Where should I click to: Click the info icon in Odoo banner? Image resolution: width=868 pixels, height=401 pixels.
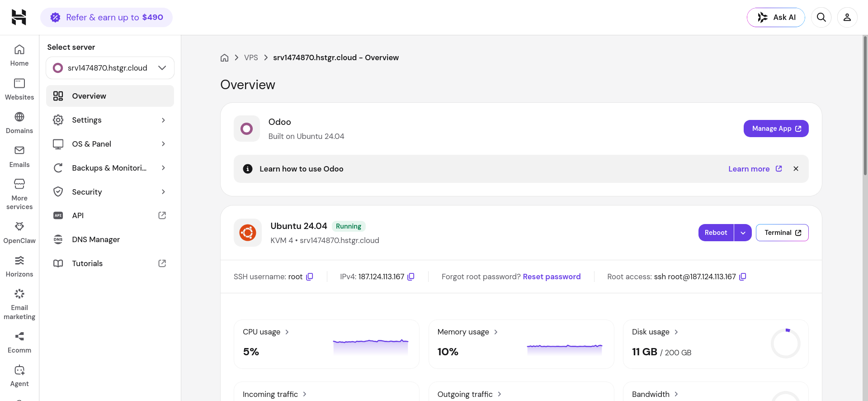[248, 169]
